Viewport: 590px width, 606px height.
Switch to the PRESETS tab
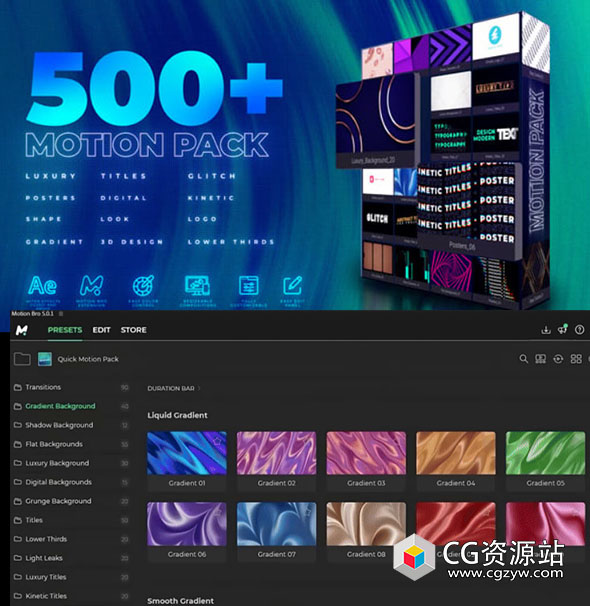[65, 330]
